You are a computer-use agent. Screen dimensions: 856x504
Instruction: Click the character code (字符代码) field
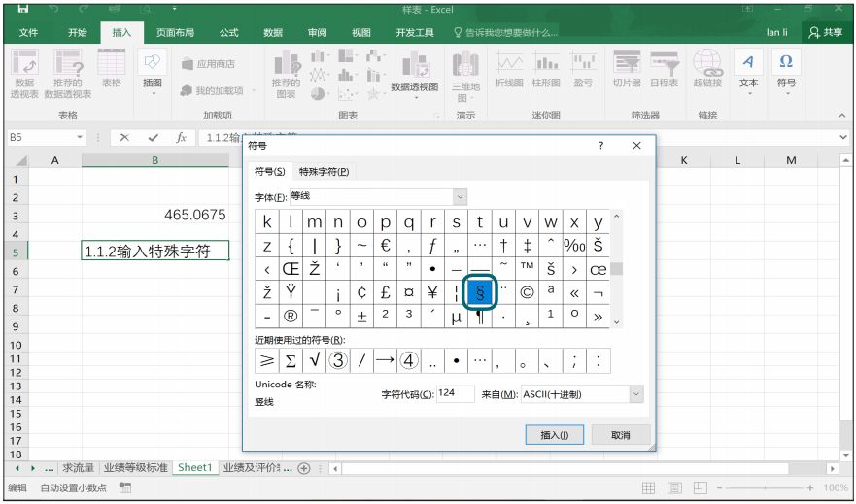[x=456, y=394]
